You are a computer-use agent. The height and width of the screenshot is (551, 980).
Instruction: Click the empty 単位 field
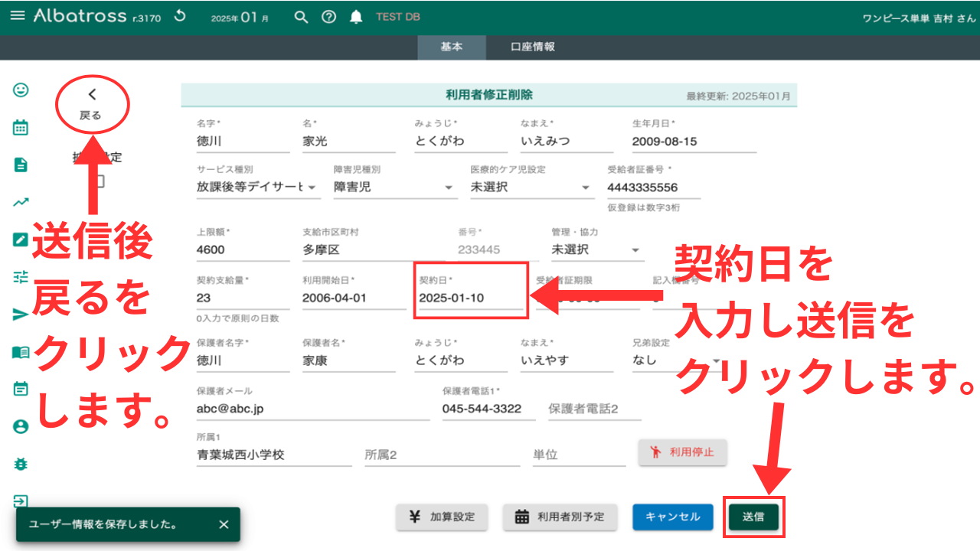[579, 455]
